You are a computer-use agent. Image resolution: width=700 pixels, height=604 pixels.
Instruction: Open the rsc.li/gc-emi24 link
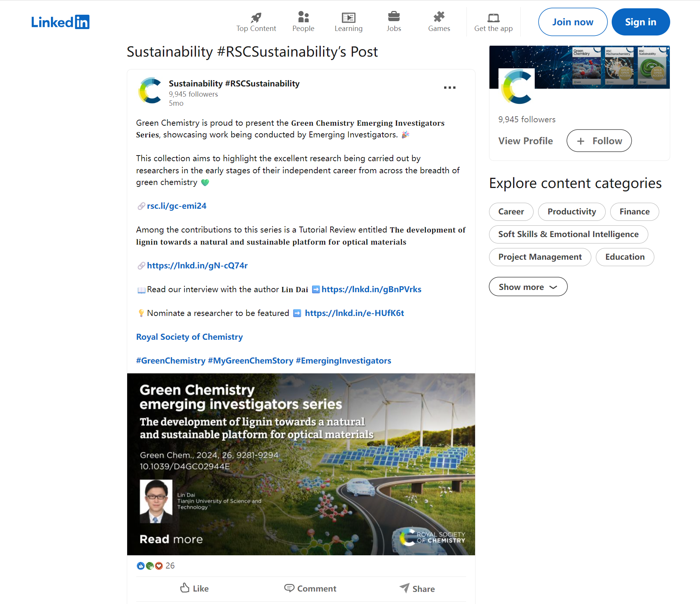(177, 206)
